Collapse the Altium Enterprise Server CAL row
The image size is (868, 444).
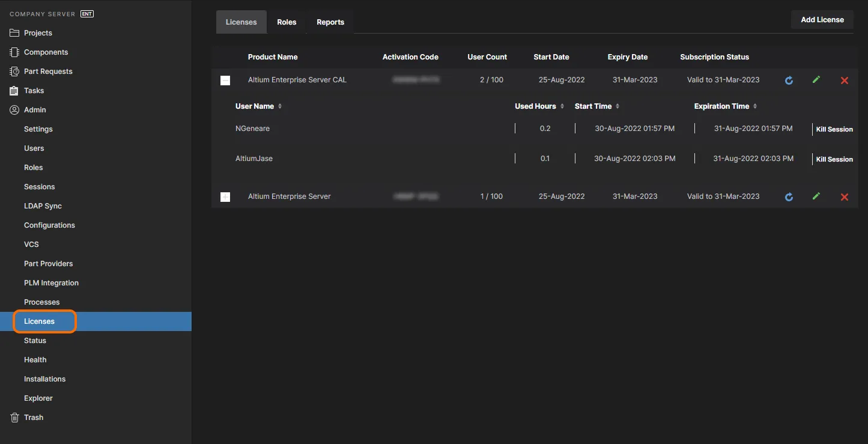tap(225, 80)
